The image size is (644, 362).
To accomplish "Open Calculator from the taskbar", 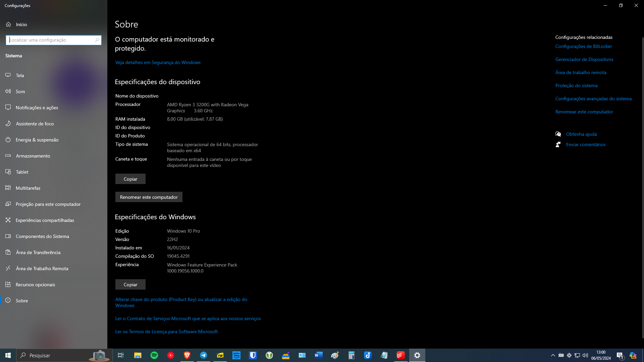I will tap(352, 355).
